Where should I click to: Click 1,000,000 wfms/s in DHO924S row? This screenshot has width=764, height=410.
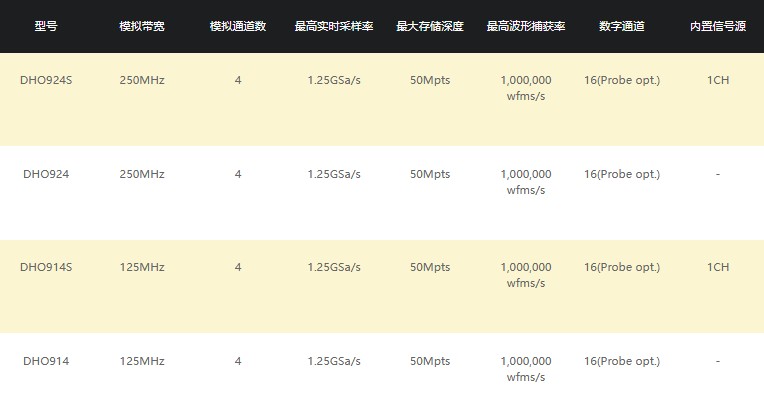click(x=526, y=88)
